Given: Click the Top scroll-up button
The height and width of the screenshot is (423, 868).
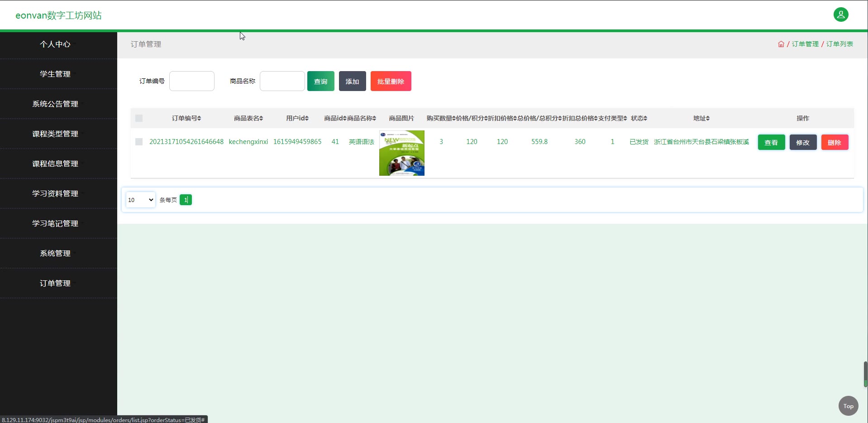Looking at the screenshot, I should pos(848,406).
